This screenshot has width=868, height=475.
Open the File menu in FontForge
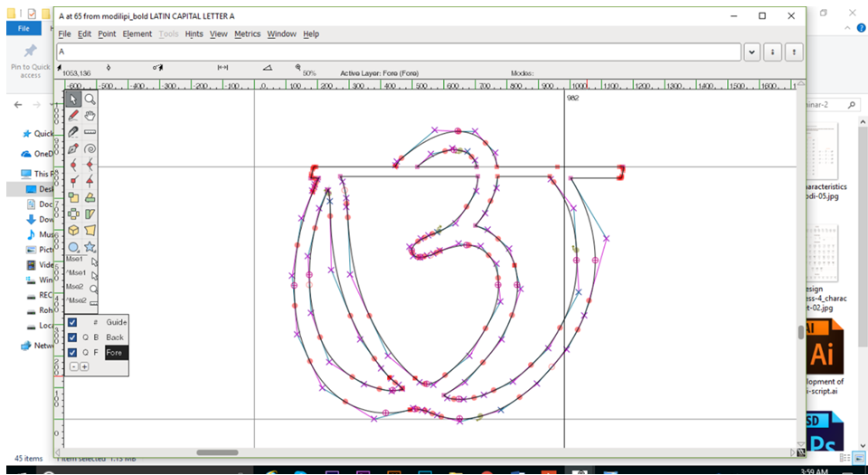[x=65, y=33]
